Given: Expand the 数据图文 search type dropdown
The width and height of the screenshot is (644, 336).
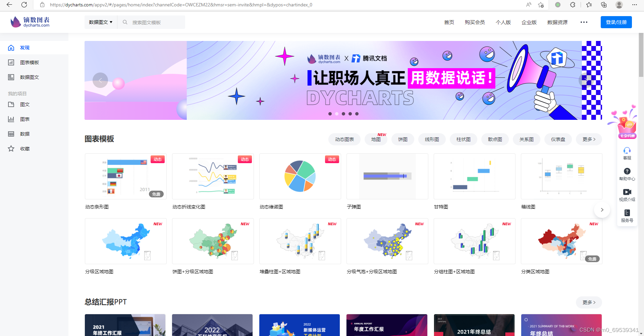Looking at the screenshot, I should [101, 22].
